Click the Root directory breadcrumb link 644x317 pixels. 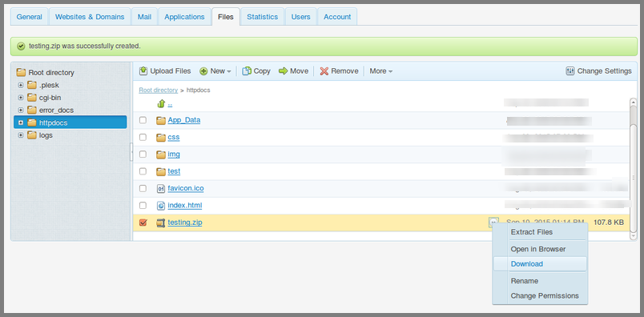click(158, 90)
